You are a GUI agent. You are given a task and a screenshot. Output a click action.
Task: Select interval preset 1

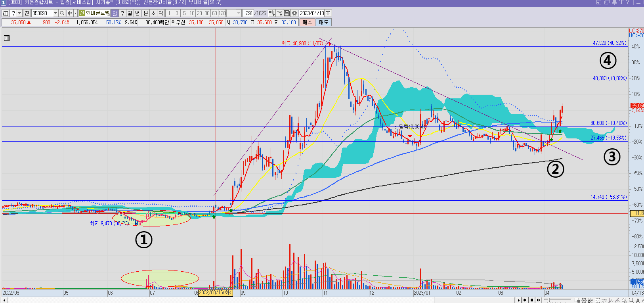coord(169,13)
